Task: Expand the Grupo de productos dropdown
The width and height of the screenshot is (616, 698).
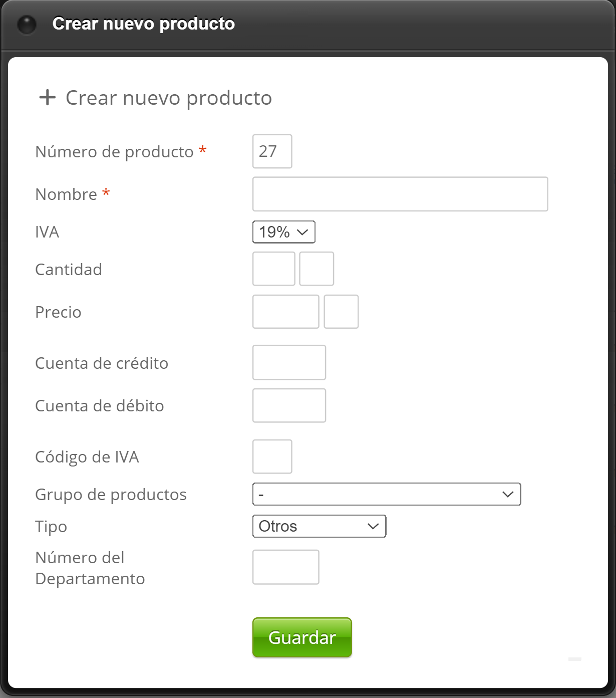Action: [386, 494]
